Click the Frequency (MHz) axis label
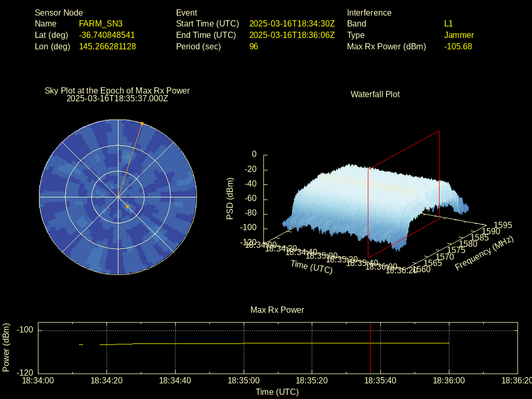The image size is (532, 399). tap(484, 253)
